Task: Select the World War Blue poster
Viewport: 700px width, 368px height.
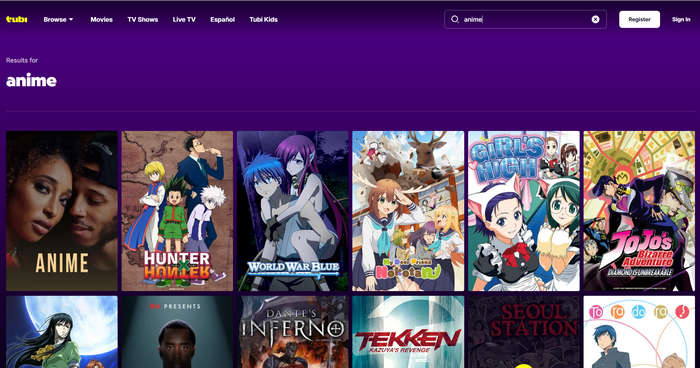Action: [293, 211]
